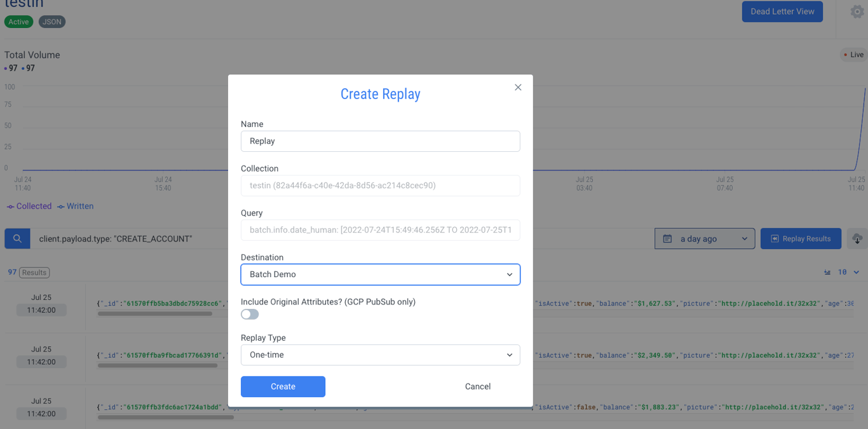Screen dimensions: 868x429
Task: Click the cloud download icon
Action: pos(857,239)
